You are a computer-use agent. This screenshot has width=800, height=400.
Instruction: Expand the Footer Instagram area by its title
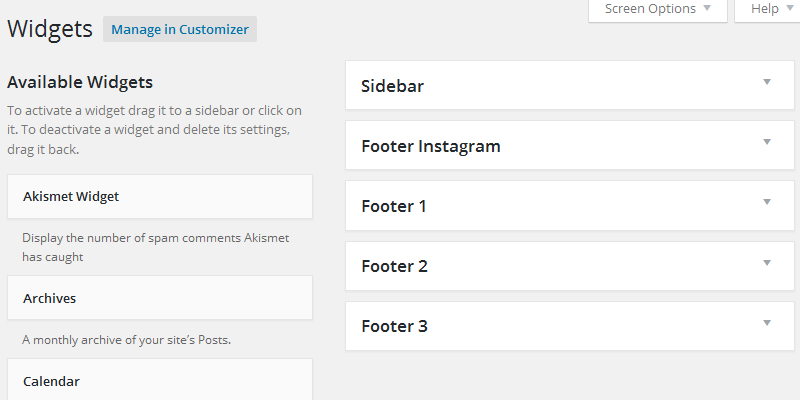tap(430, 146)
